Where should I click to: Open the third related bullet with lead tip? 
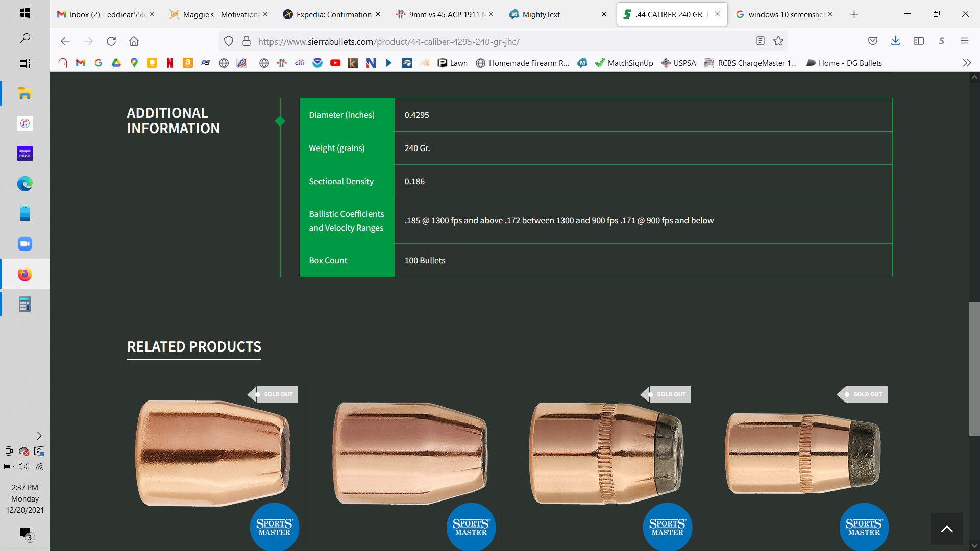point(606,453)
